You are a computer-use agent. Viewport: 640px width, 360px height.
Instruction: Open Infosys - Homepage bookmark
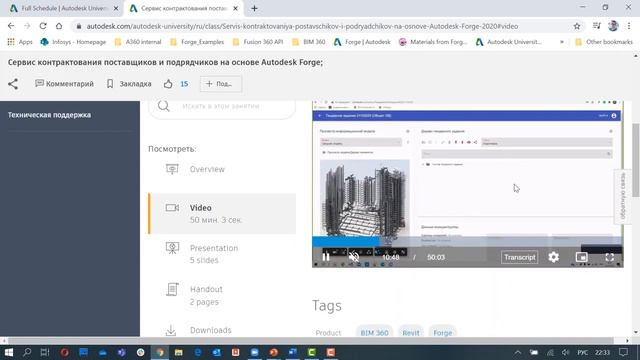73,42
